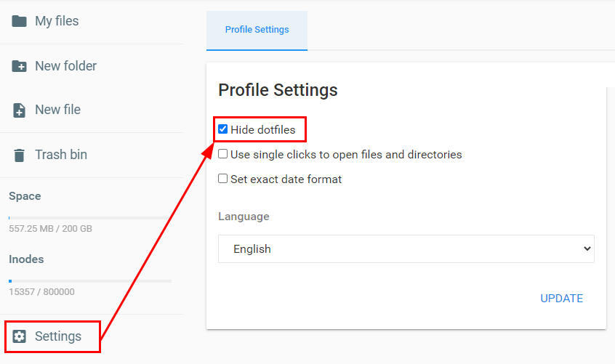
Task: Click the dropdown arrow beside English
Action: pos(587,248)
